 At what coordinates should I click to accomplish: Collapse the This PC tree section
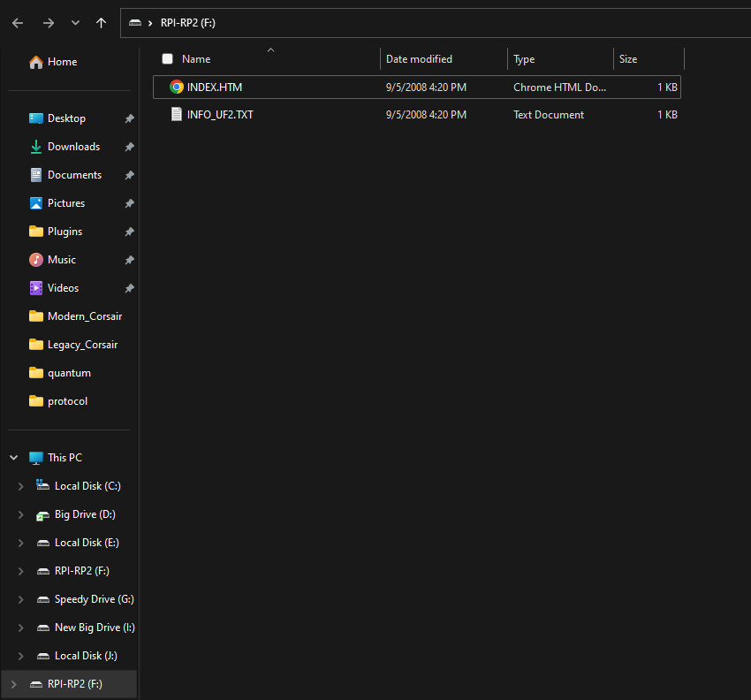click(x=13, y=458)
